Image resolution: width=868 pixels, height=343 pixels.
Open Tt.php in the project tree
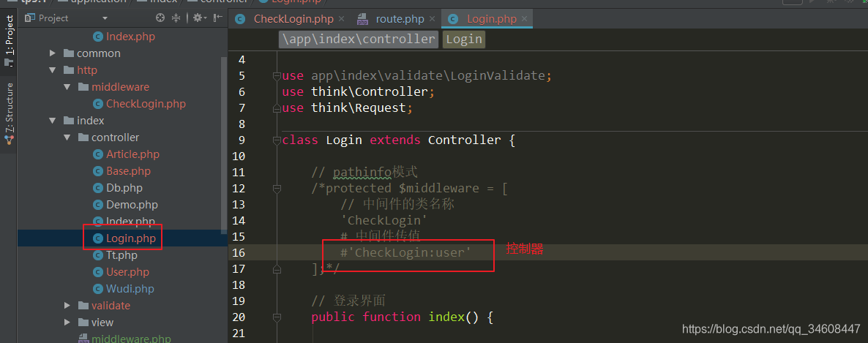[121, 255]
